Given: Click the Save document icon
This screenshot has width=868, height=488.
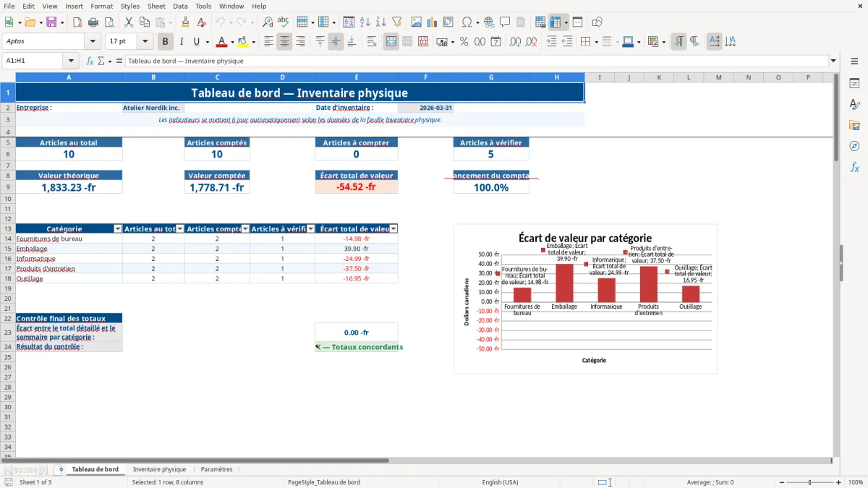Looking at the screenshot, I should (51, 22).
